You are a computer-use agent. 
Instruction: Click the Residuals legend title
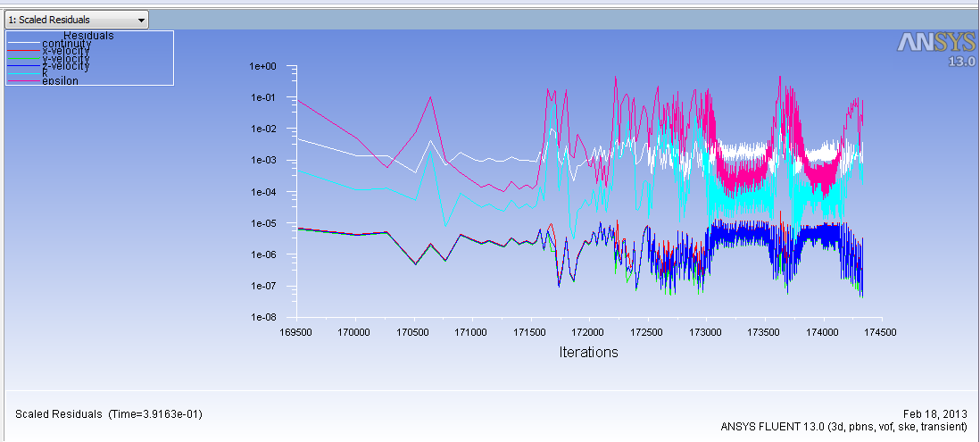click(x=88, y=36)
